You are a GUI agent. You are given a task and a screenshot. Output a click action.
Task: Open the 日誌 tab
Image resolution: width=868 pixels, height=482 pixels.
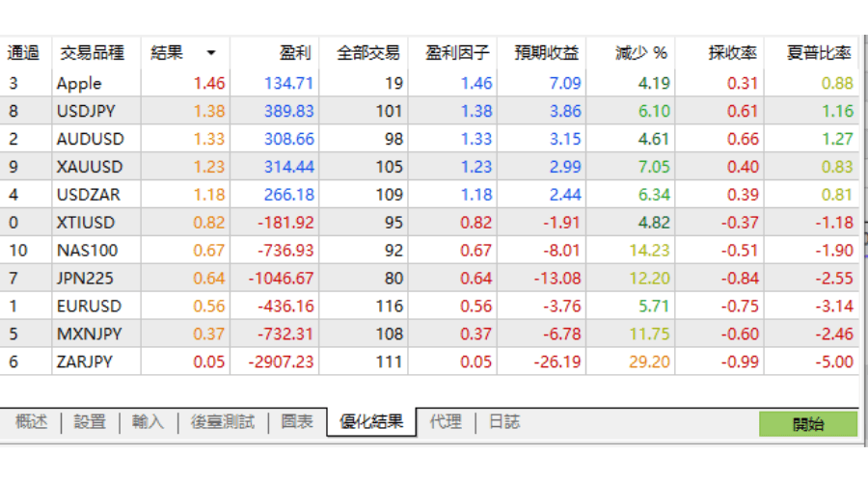[x=504, y=422]
